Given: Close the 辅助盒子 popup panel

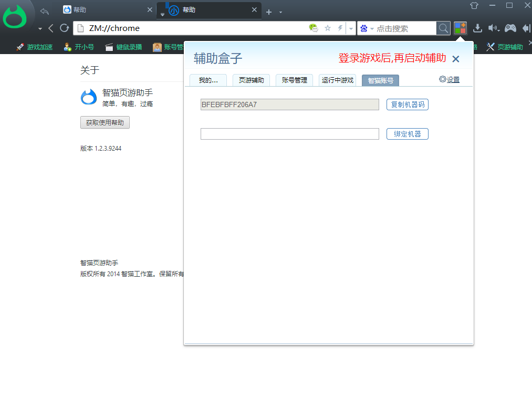Looking at the screenshot, I should (456, 59).
